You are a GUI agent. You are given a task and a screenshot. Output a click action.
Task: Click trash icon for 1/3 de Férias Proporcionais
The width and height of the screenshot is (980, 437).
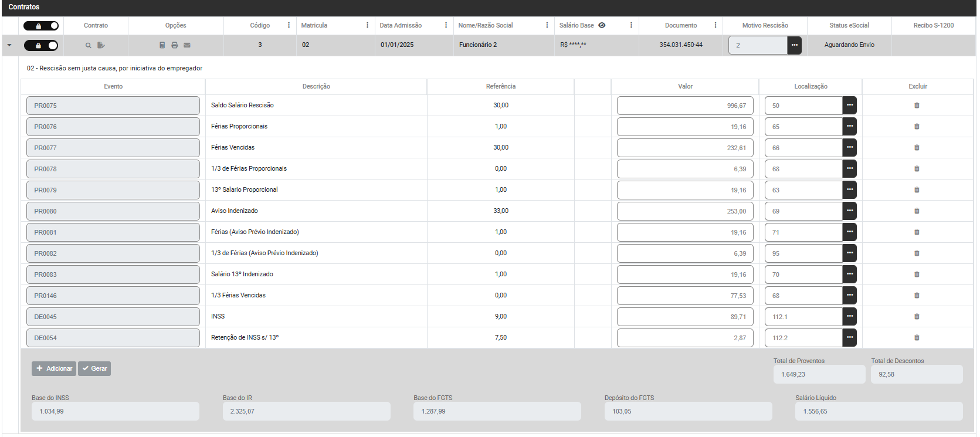coord(917,169)
